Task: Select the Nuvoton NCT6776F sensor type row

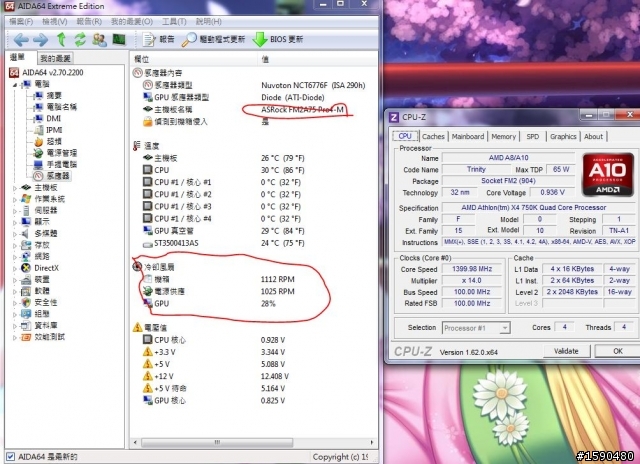Action: (254, 85)
